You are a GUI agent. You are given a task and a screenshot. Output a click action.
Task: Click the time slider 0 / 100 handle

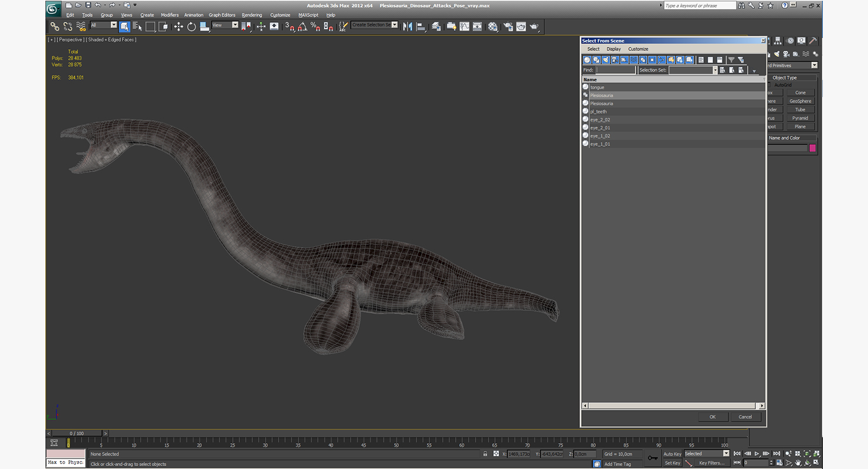(76, 433)
